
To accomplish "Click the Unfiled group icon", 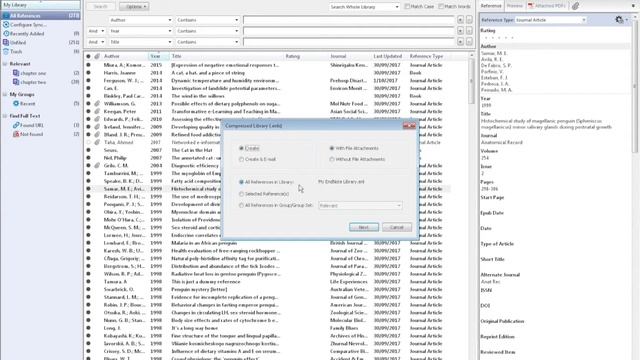I will (6, 42).
